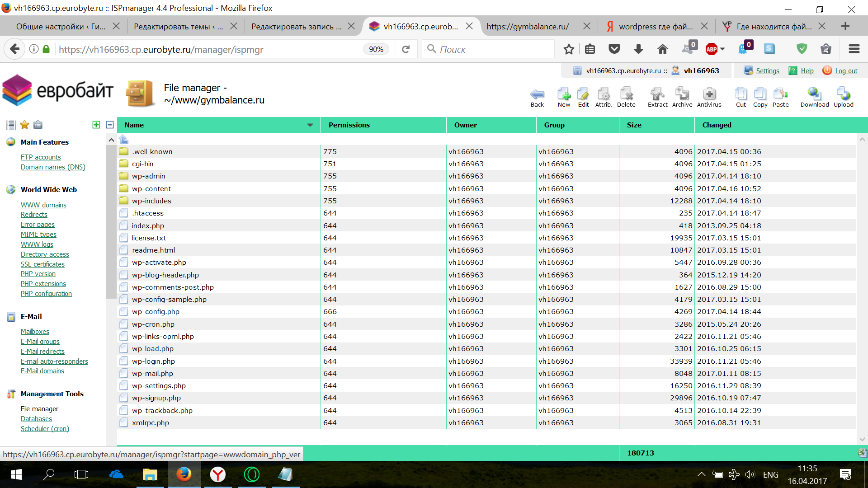
Task: Open the Settings link
Action: [768, 71]
